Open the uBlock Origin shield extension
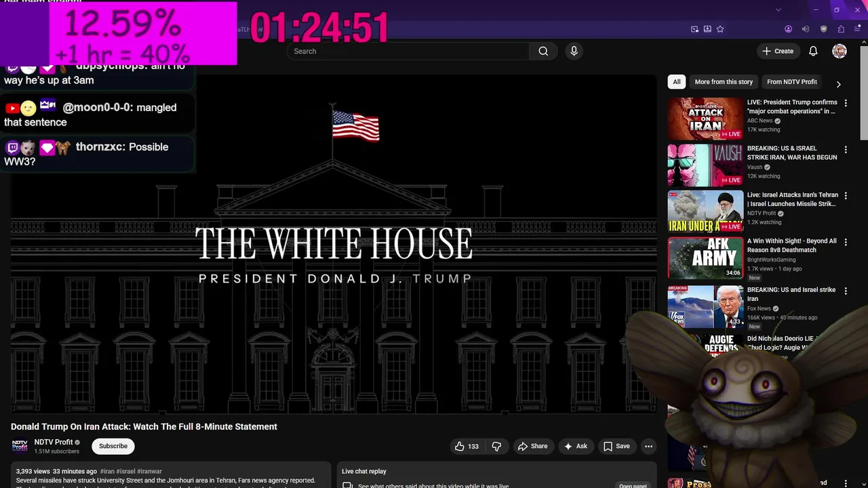This screenshot has width=868, height=488. (824, 29)
